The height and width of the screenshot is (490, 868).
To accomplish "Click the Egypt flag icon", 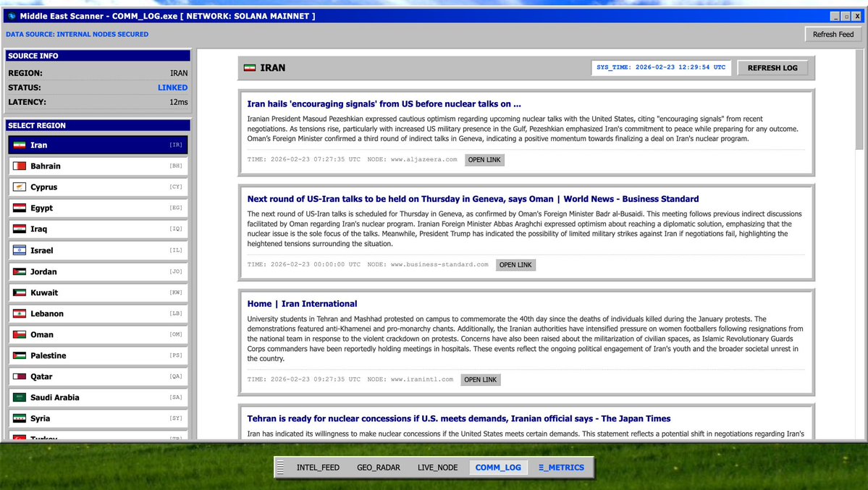I will point(20,208).
